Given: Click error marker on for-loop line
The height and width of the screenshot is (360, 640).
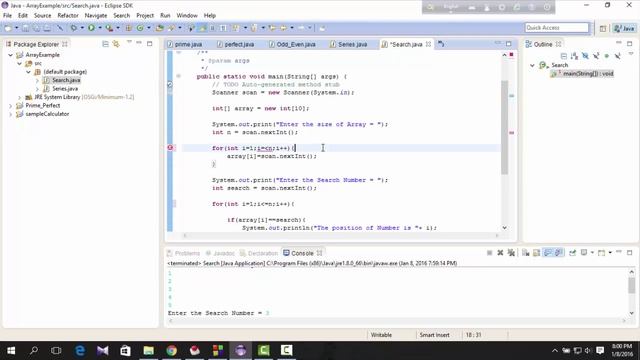Looking at the screenshot, I should [170, 148].
